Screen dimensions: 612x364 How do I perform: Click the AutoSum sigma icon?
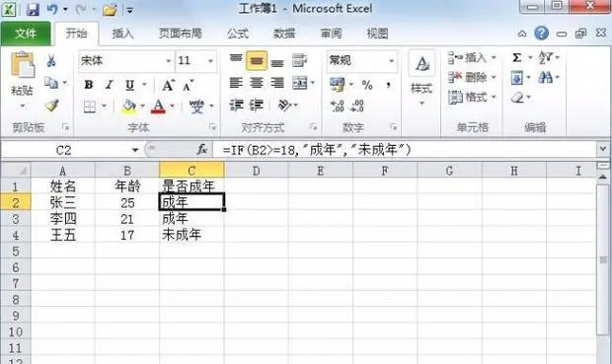517,58
